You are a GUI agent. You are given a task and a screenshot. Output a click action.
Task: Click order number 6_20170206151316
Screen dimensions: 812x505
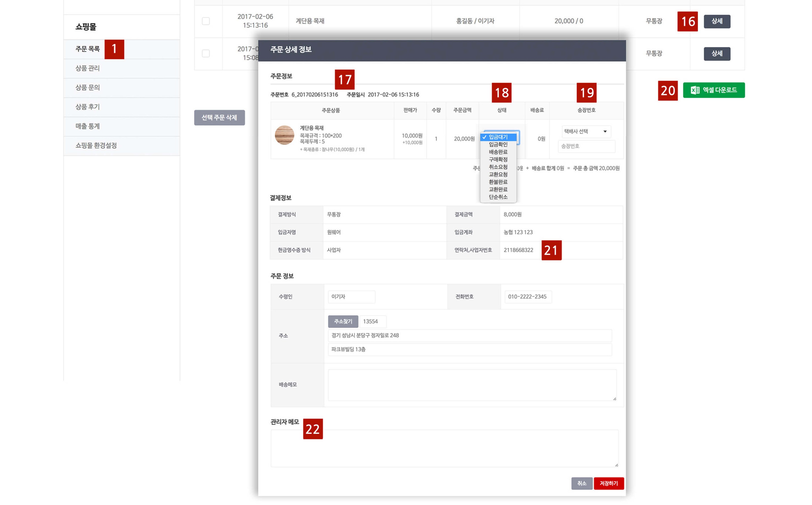315,95
